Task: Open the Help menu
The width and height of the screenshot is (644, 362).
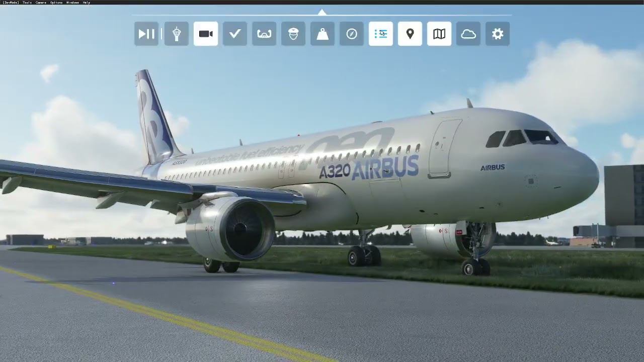Action: [x=87, y=3]
